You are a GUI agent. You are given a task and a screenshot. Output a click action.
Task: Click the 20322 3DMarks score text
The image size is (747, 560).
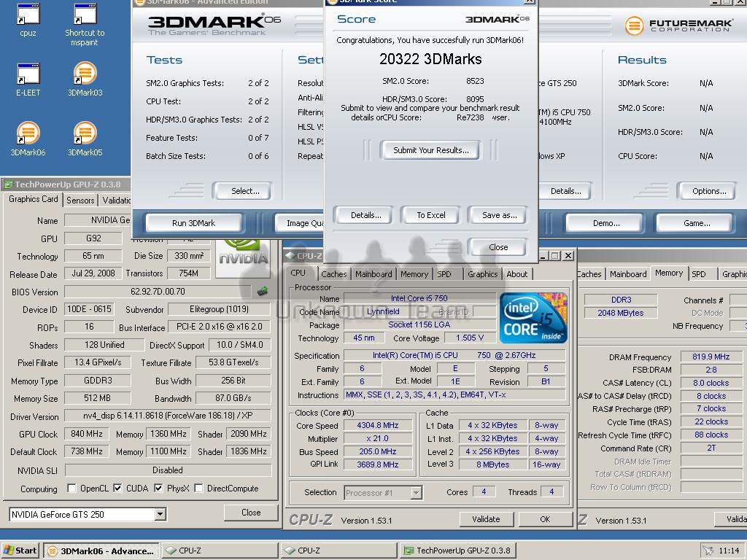[x=430, y=59]
